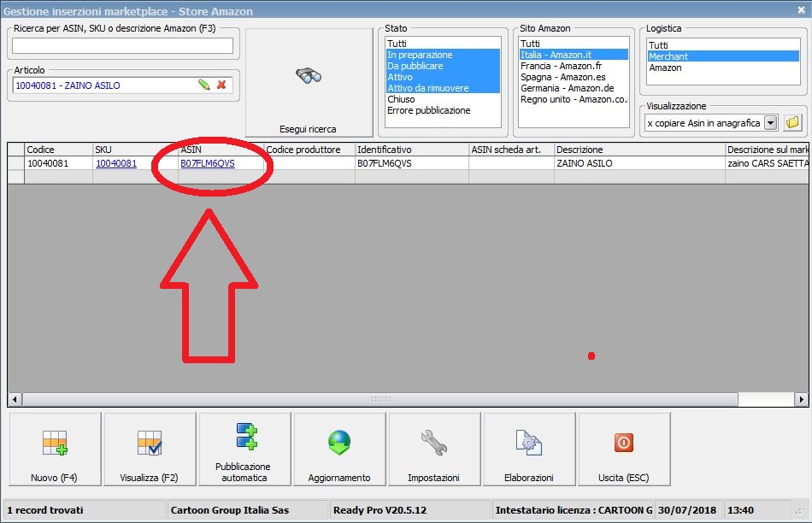812x523 pixels.
Task: Select the row header of first record
Action: click(16, 163)
